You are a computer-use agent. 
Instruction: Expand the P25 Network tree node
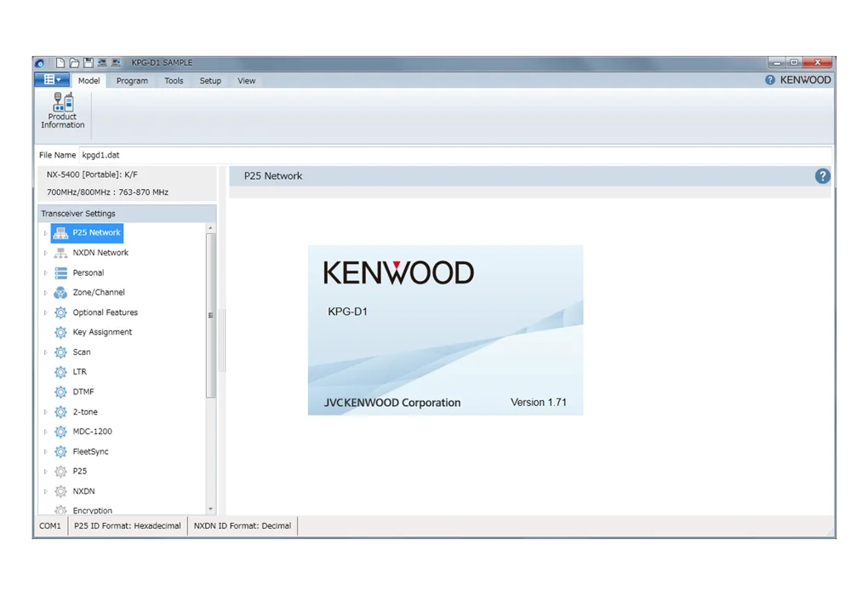click(x=45, y=233)
